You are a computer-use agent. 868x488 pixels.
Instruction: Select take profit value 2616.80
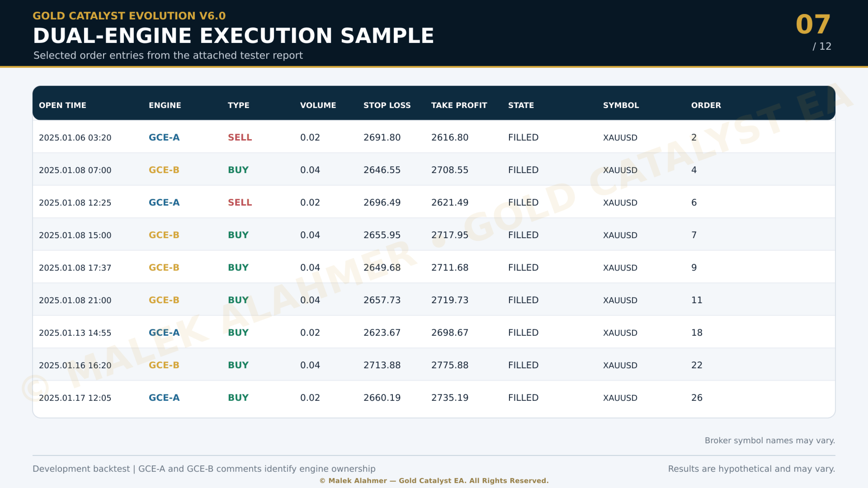click(450, 137)
